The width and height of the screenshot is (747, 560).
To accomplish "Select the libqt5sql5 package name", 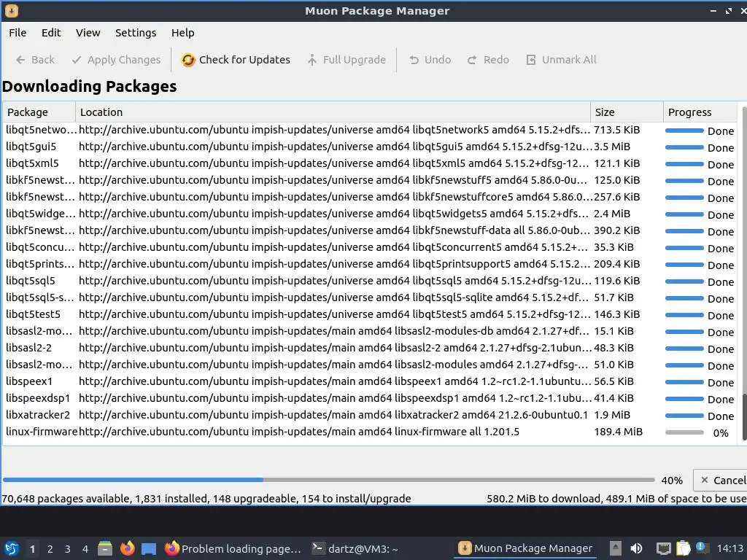I will click(x=31, y=281).
